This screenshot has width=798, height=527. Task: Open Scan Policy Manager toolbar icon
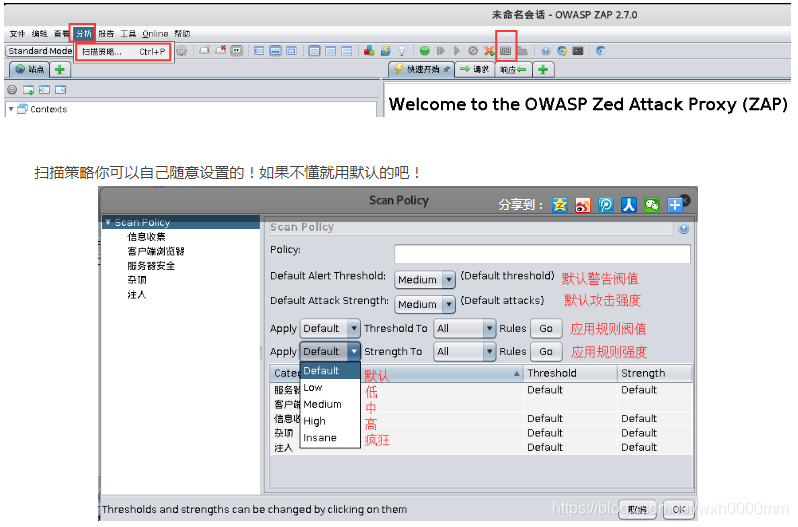[505, 51]
